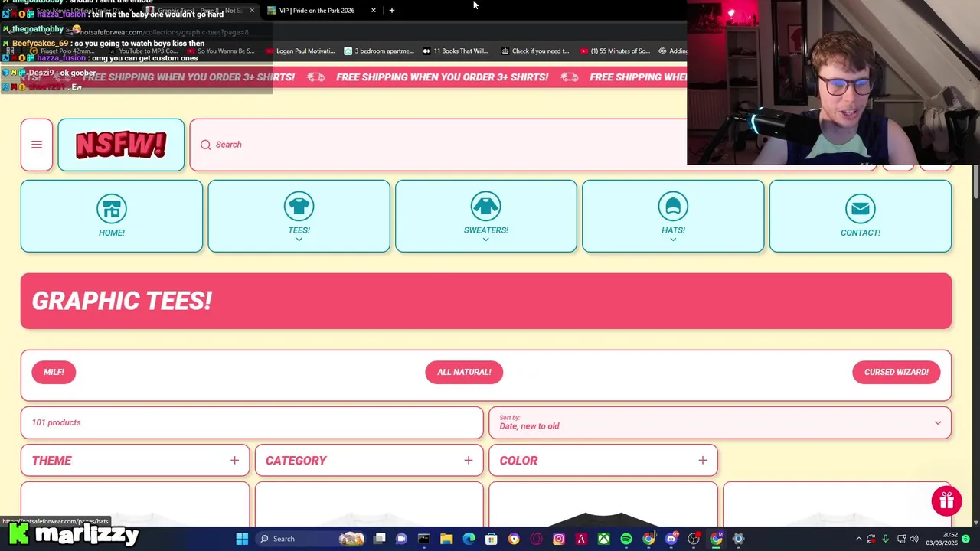
Task: Expand the THEME filter
Action: [x=135, y=461]
